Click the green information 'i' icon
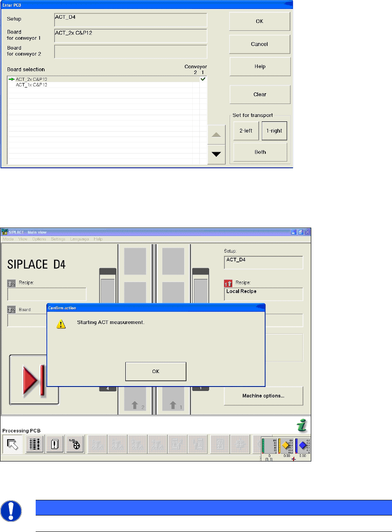This screenshot has height=532, width=392. tap(302, 425)
